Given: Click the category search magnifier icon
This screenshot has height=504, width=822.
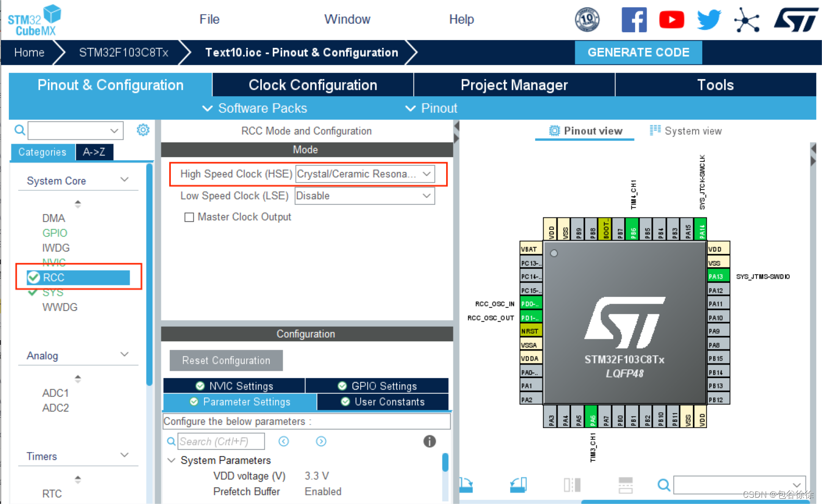Looking at the screenshot, I should 20,130.
